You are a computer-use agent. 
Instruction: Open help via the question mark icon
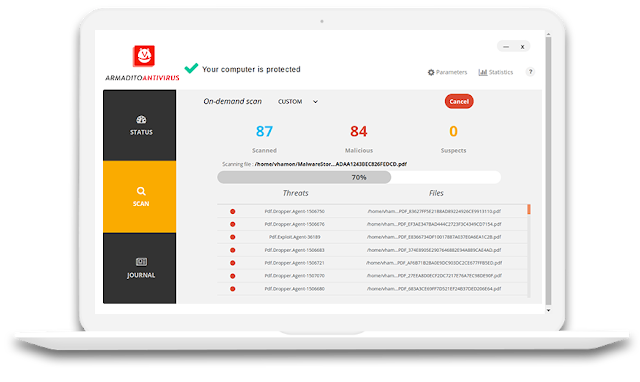(x=530, y=72)
